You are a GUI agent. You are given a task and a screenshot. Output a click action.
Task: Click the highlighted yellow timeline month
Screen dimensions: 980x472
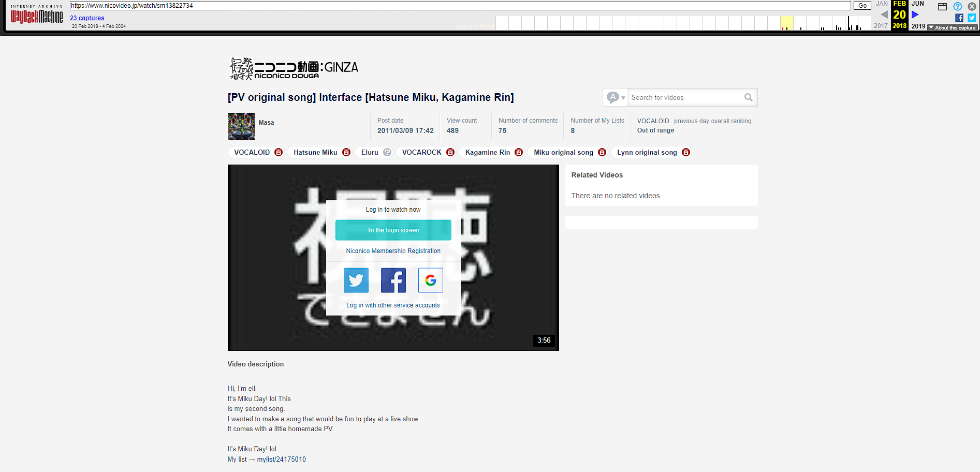[x=786, y=23]
